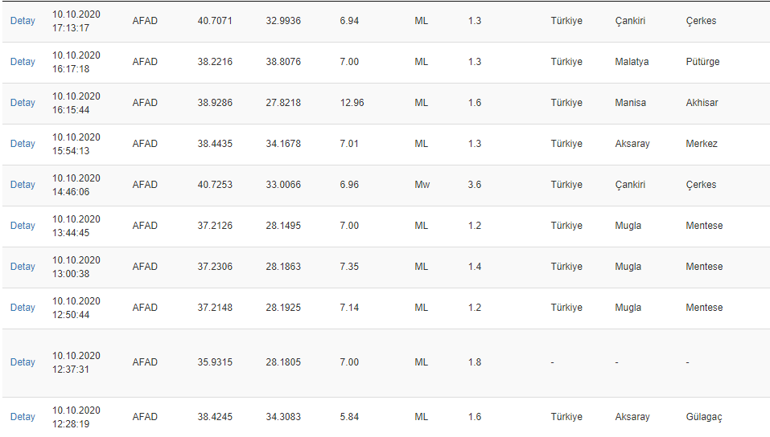770x437 pixels.
Task: Click the longitude 27.8218 cell
Action: (x=283, y=103)
